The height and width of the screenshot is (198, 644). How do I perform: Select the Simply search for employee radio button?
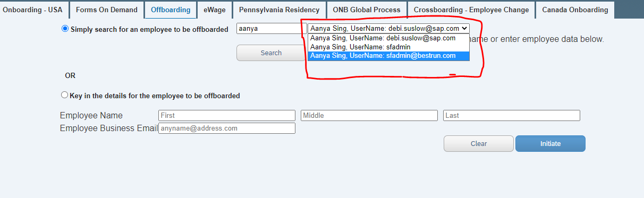[65, 29]
